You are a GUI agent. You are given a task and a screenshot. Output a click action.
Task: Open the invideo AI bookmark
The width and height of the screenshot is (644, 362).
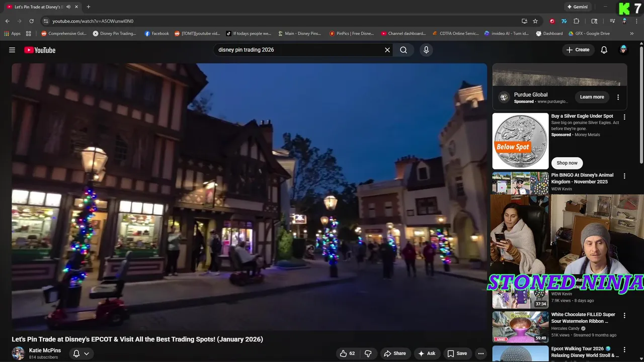tap(507, 34)
